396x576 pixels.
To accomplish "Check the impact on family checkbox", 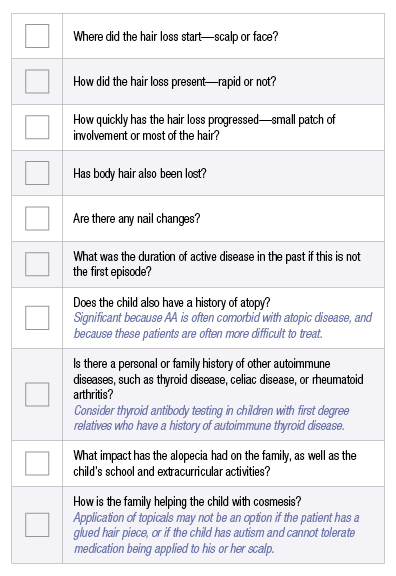I will 37,463.
